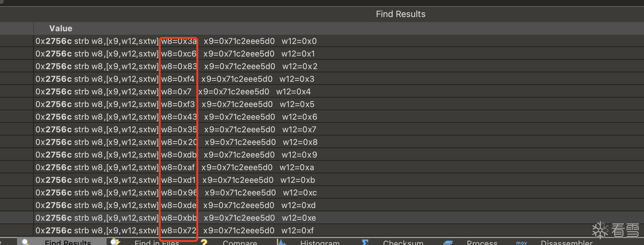Image resolution: width=644 pixels, height=245 pixels.
Task: Click the Disassembler mov icon
Action: click(521, 242)
